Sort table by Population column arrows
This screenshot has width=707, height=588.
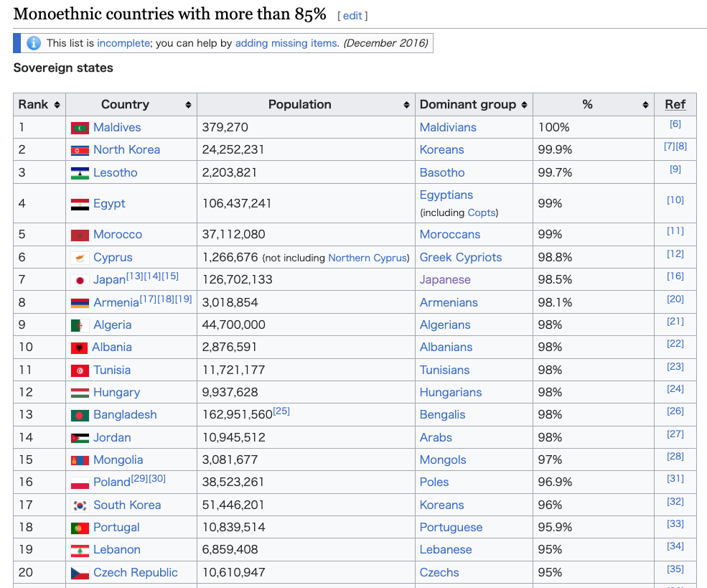point(406,105)
